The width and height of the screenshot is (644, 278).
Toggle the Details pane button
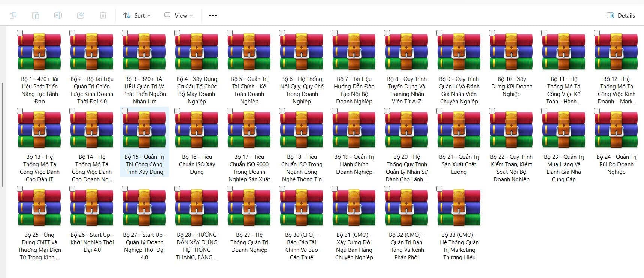(x=620, y=15)
